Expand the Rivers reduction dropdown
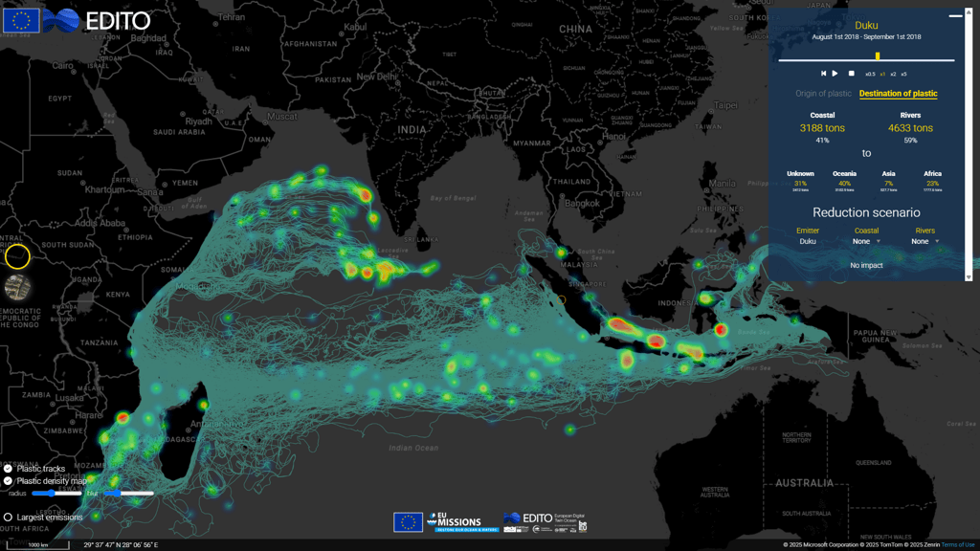This screenshot has width=980, height=551. pyautogui.click(x=924, y=242)
